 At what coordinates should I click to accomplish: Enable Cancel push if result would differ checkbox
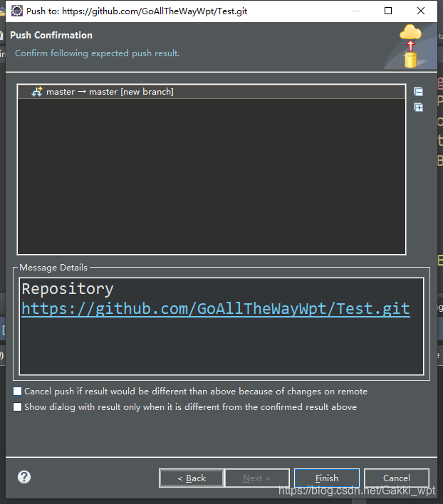[x=17, y=392]
